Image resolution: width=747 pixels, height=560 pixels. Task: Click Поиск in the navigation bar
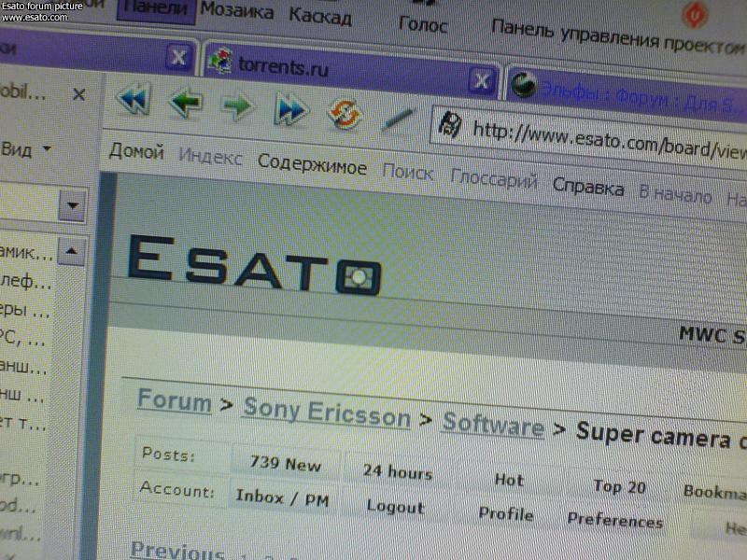[x=408, y=172]
